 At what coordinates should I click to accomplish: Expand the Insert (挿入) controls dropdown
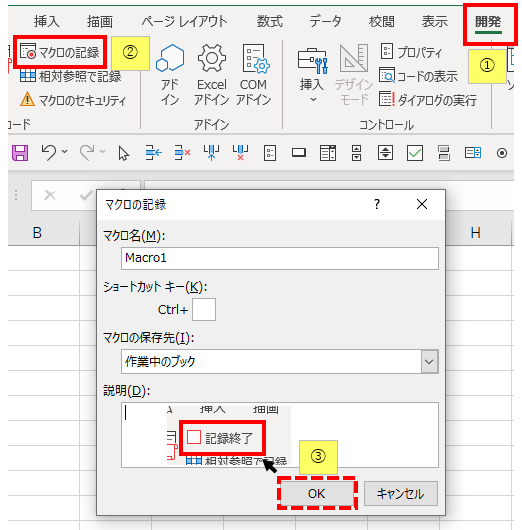click(313, 100)
